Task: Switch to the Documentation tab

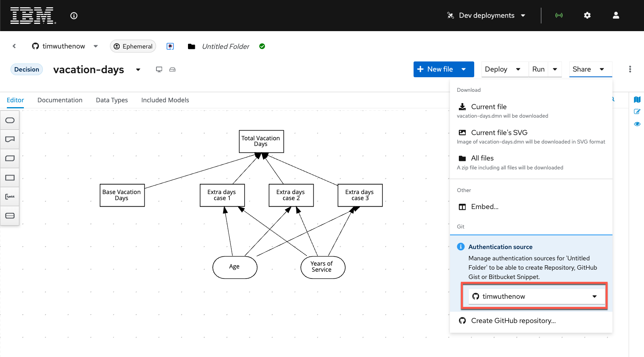Action: click(60, 100)
